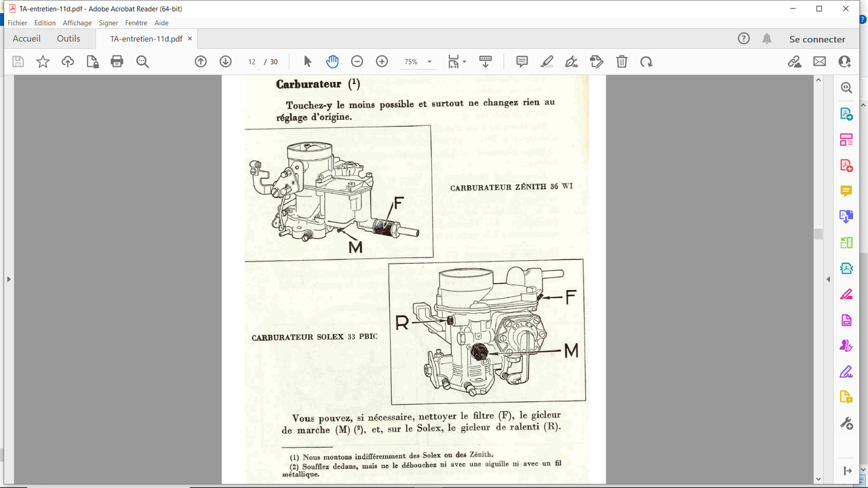Click the share with others icon
868x488 pixels.
pos(844,62)
